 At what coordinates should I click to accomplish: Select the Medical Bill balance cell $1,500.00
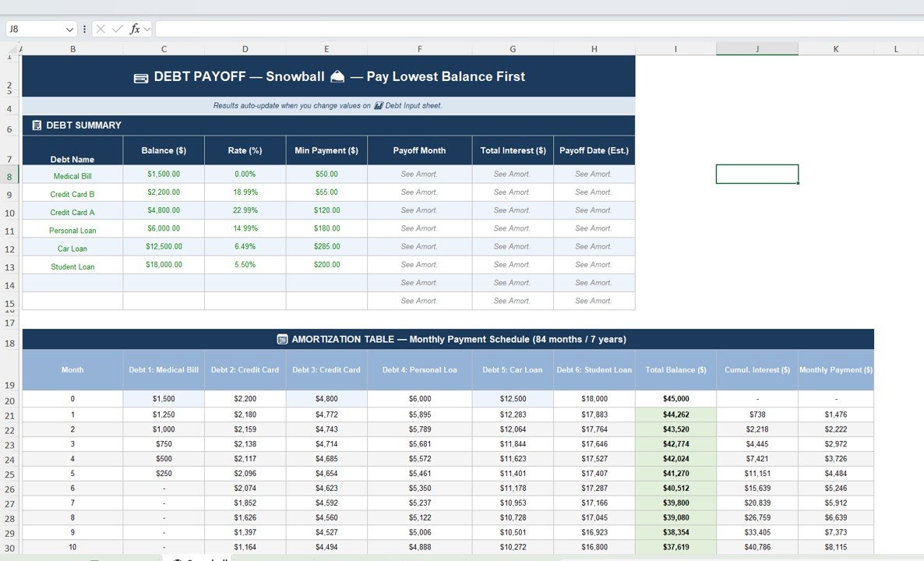(x=164, y=175)
